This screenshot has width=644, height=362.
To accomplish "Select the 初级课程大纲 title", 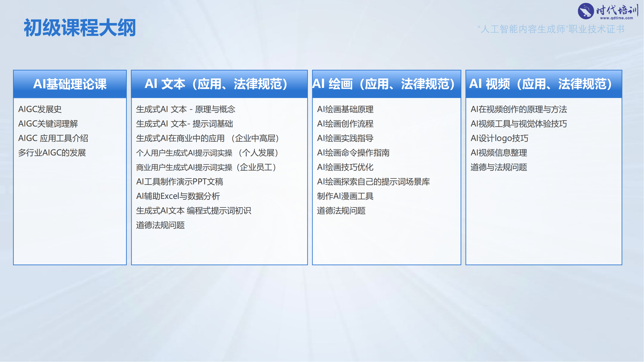I will pyautogui.click(x=80, y=28).
